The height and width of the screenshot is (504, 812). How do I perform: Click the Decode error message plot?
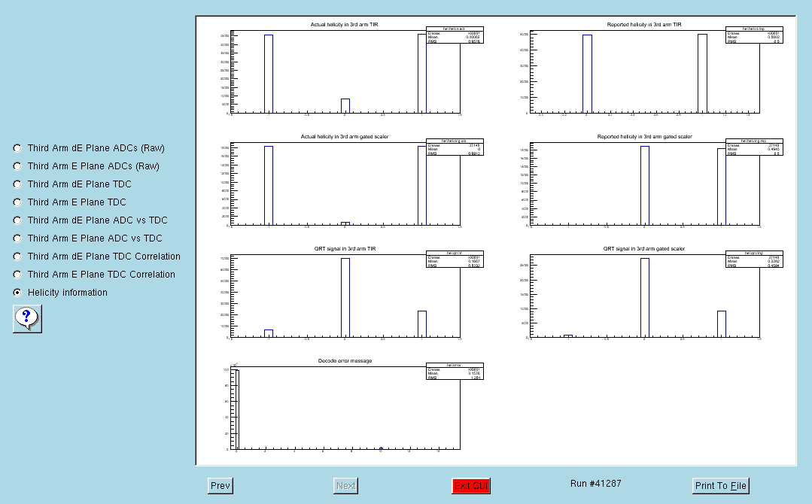click(x=345, y=408)
